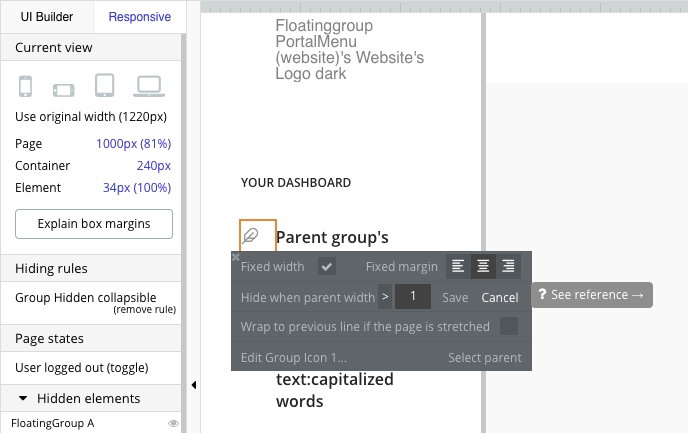This screenshot has width=688, height=433.
Task: Open the greater-than comparison dropdown
Action: click(x=385, y=297)
